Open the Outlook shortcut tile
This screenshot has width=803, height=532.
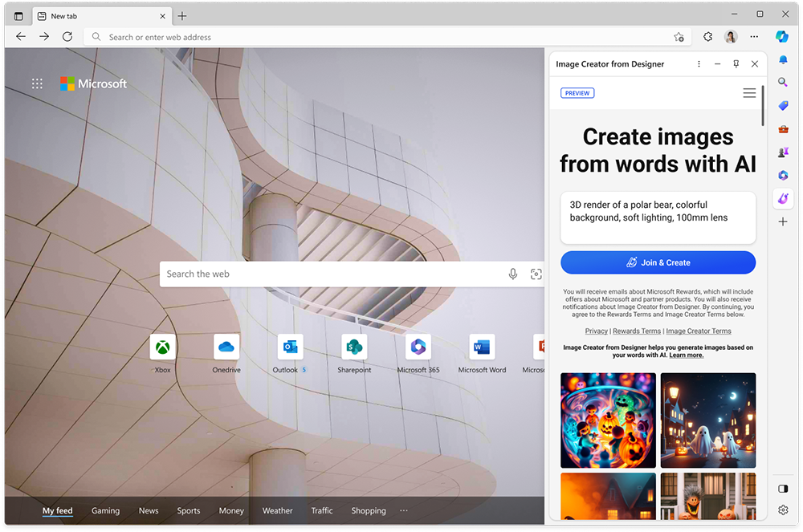pos(288,347)
